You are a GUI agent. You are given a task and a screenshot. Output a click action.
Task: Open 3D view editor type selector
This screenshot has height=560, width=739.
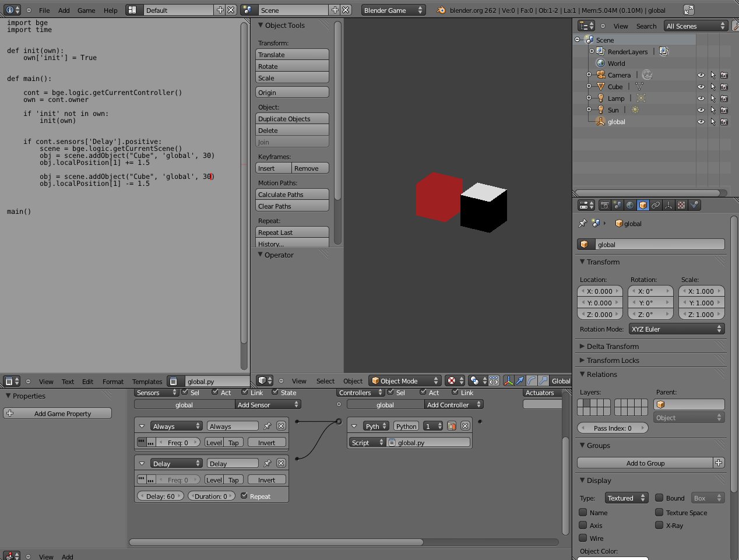tap(265, 381)
